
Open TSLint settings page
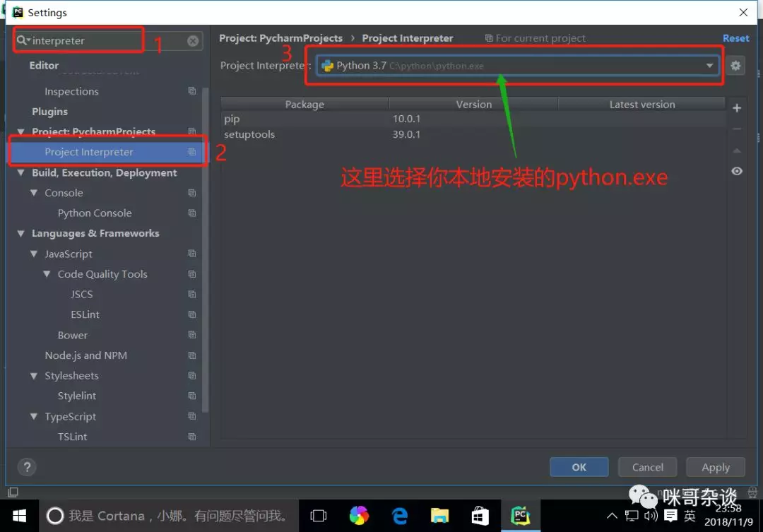72,437
